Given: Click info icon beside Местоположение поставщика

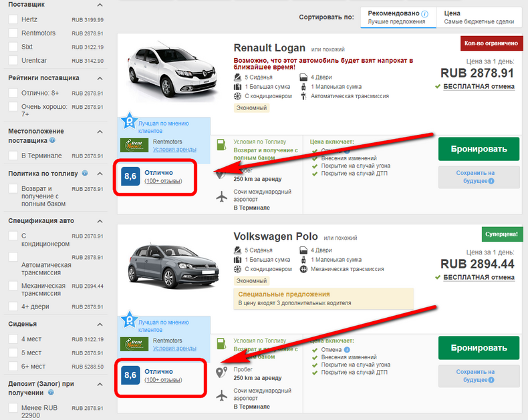Looking at the screenshot, I should pos(52,140).
